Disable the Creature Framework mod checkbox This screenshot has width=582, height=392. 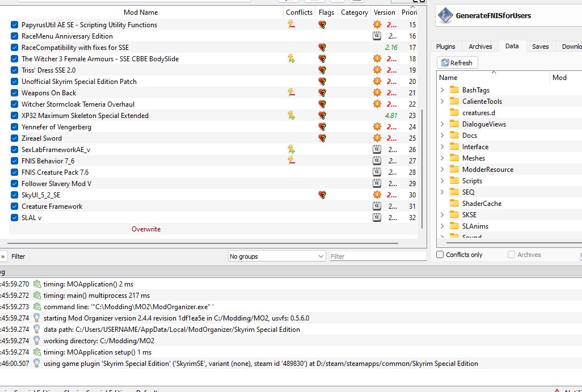15,206
